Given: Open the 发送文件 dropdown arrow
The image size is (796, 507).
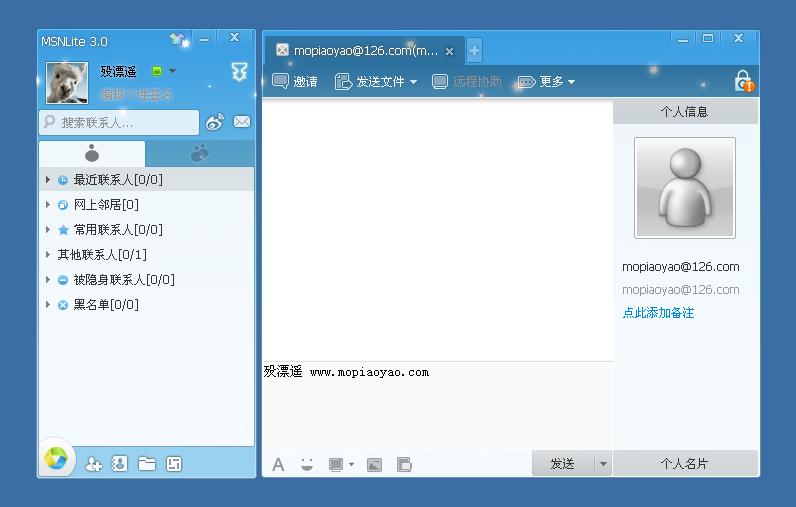Looking at the screenshot, I should (x=413, y=82).
